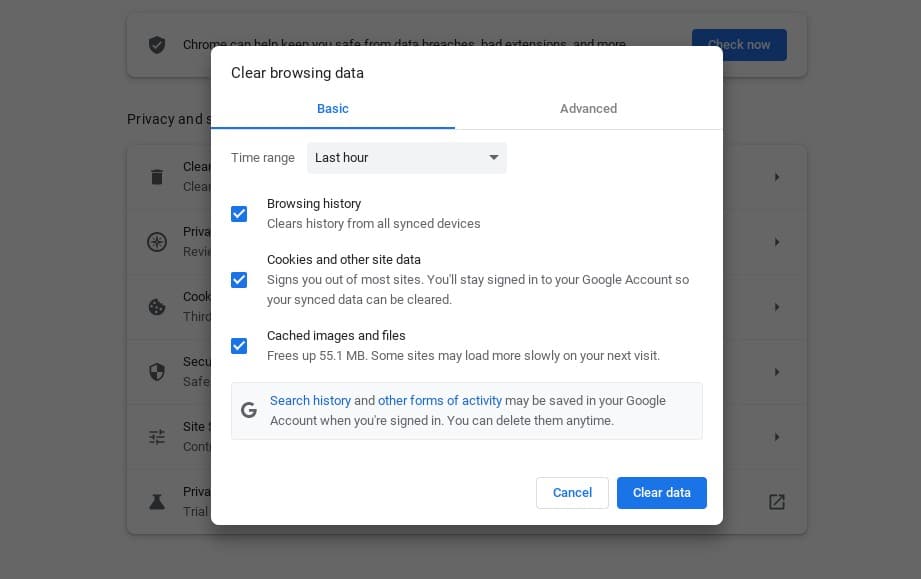Uncheck Cookies and other site data
Screen dimensions: 921x579
pyautogui.click(x=239, y=280)
